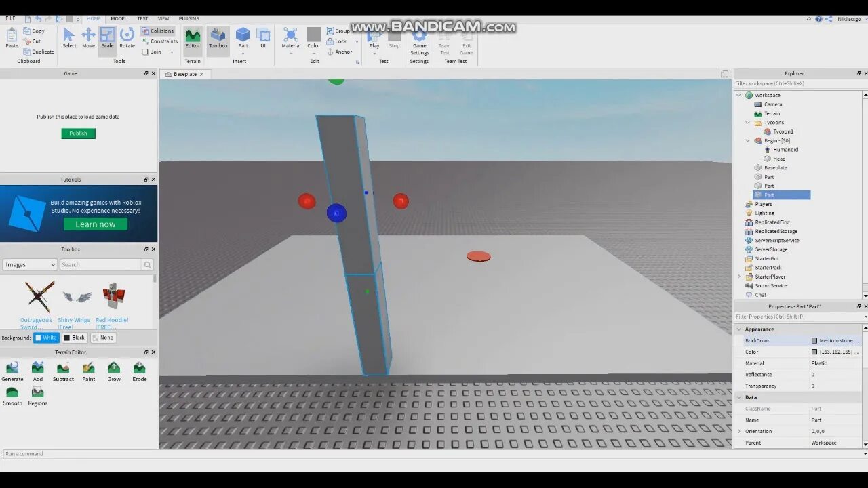
Task: Click Cut in the Clipboard group
Action: click(x=33, y=41)
